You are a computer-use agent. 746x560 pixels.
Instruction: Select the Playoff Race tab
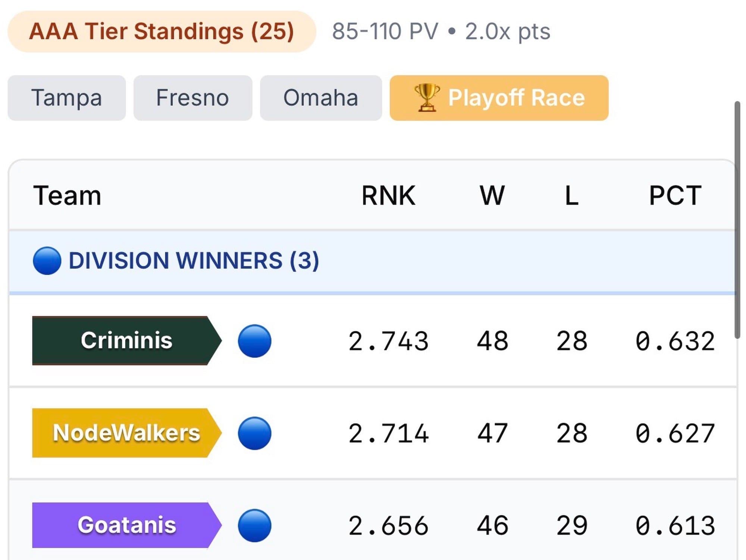coord(499,98)
